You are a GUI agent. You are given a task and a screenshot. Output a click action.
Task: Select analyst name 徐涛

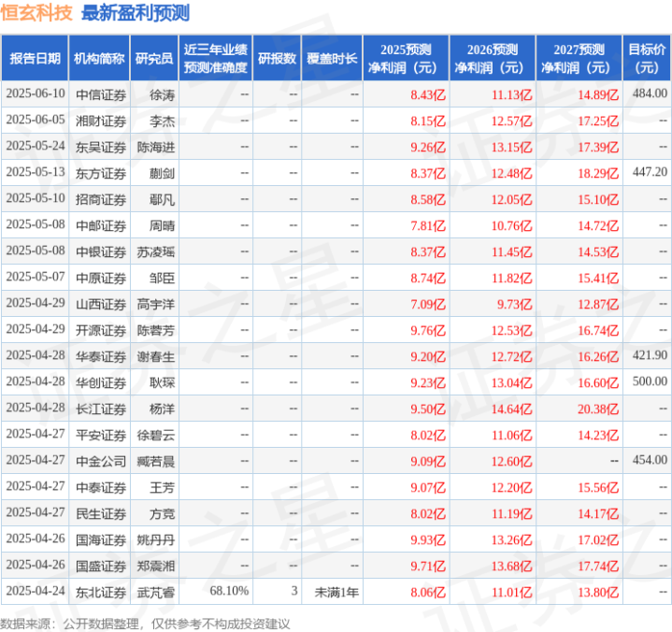coord(162,94)
